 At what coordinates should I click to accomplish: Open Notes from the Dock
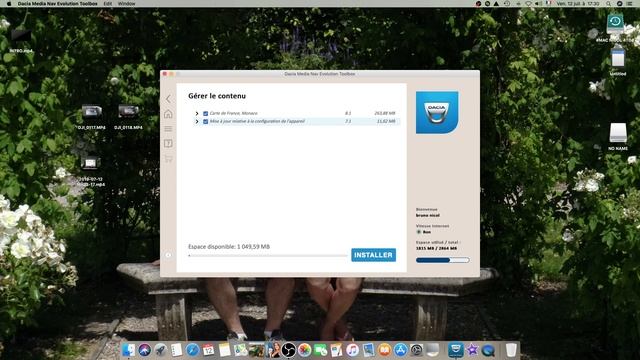(224, 350)
